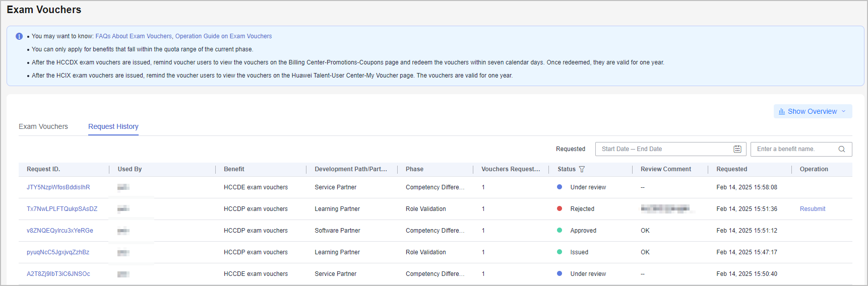
Task: Click OK review comment in the Approved row
Action: 645,231
